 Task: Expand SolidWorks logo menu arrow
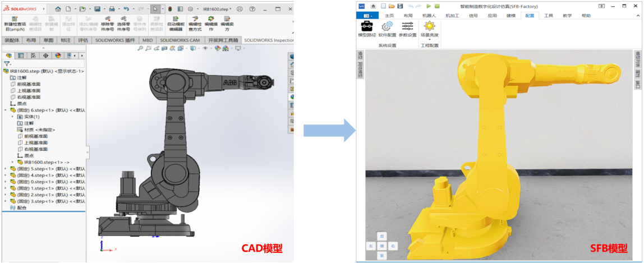pos(44,8)
